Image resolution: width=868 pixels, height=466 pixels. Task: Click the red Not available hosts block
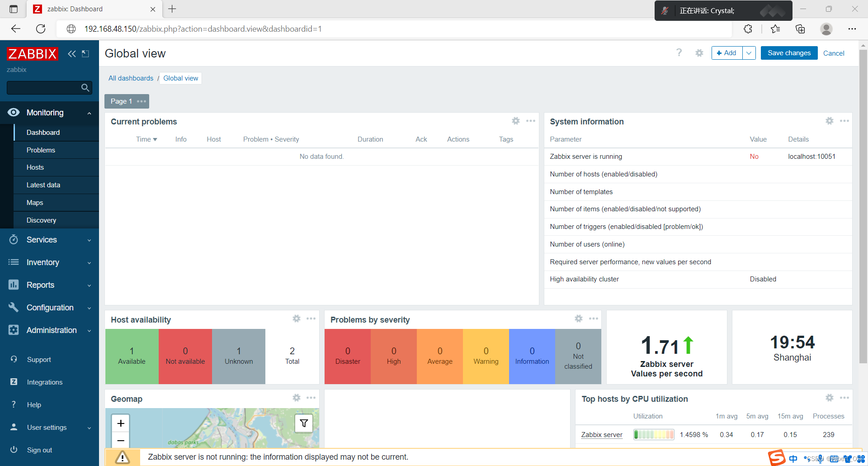coord(185,357)
